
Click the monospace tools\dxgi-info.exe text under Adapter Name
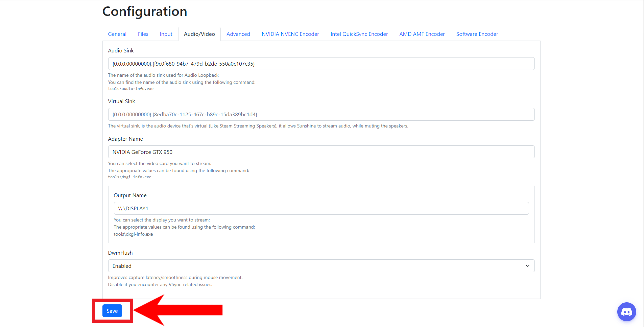point(130,177)
